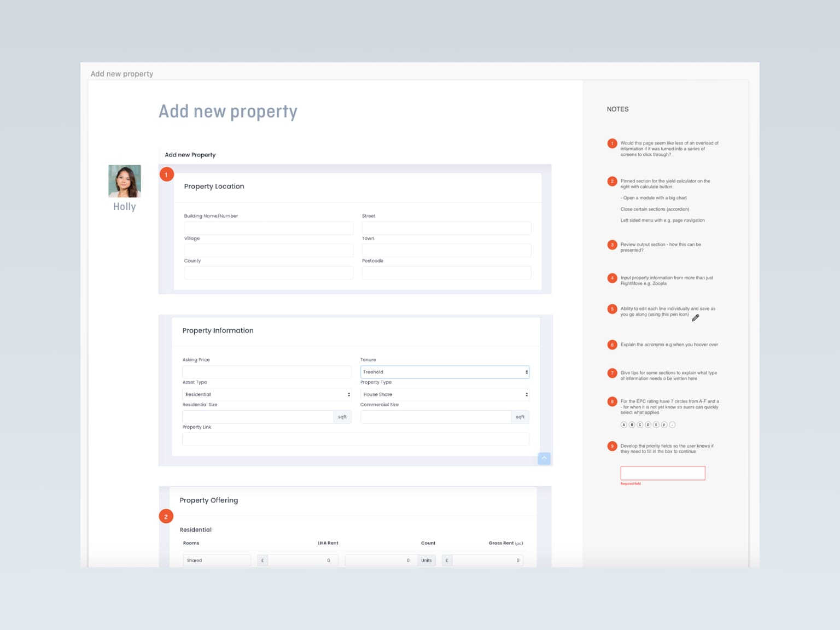
Task: Click the blue scroll-to-top chevron icon
Action: click(x=544, y=458)
